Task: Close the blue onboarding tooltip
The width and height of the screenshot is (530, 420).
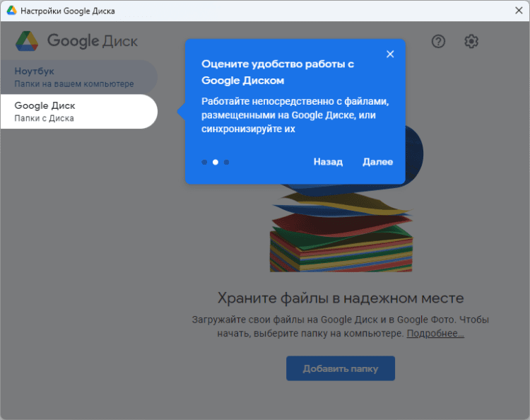Action: pyautogui.click(x=390, y=54)
